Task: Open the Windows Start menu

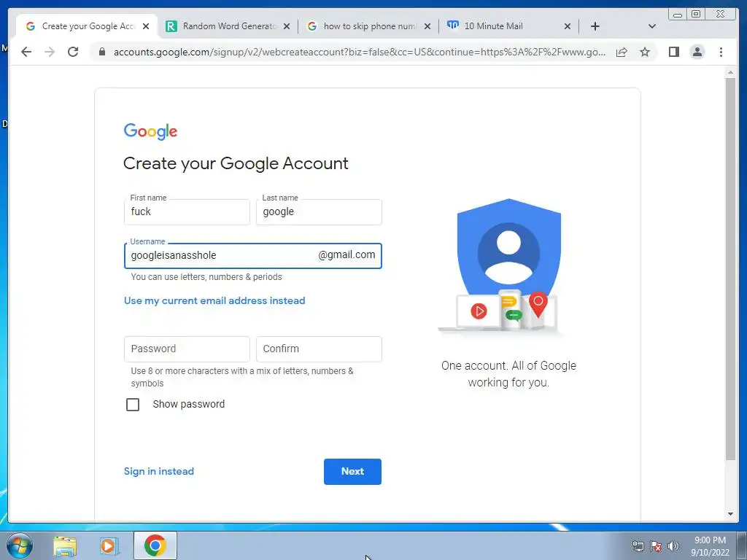Action: [20, 545]
